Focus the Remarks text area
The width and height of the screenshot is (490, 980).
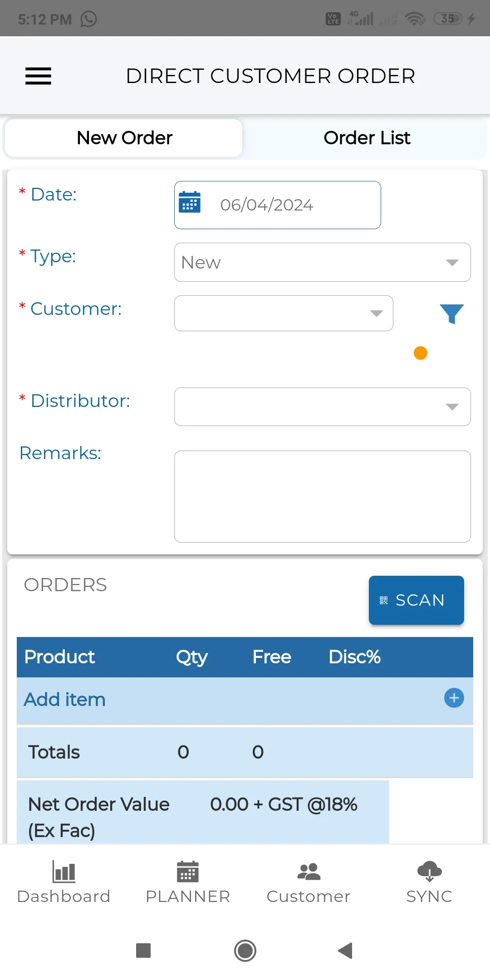(323, 496)
